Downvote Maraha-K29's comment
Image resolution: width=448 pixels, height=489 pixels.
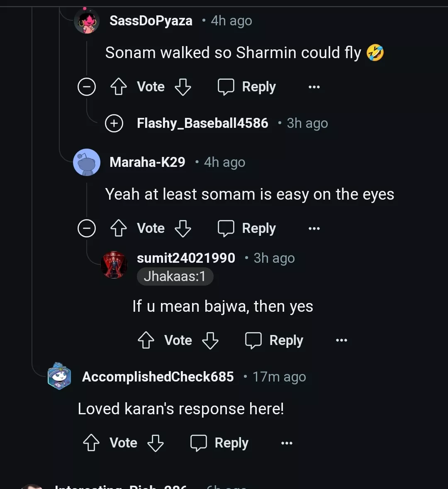183,228
